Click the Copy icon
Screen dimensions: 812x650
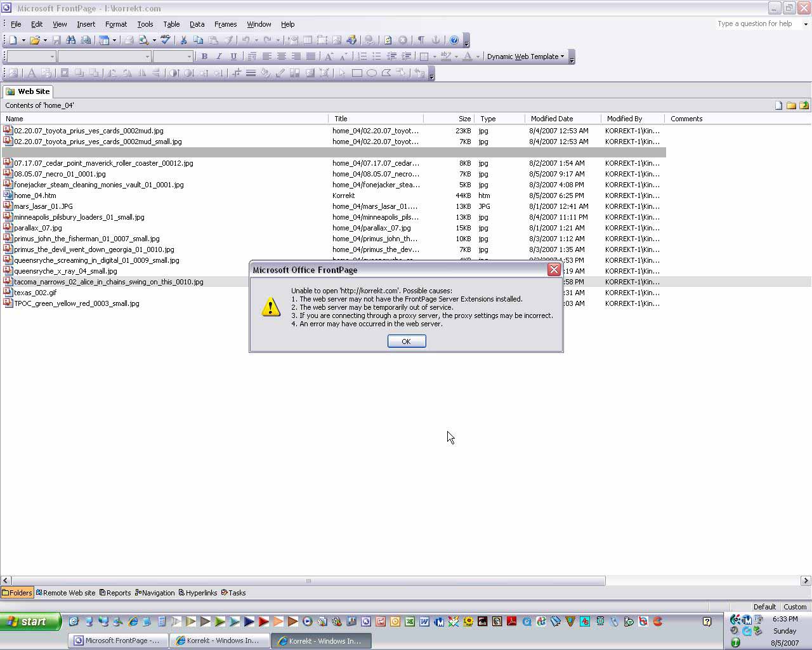coord(198,40)
